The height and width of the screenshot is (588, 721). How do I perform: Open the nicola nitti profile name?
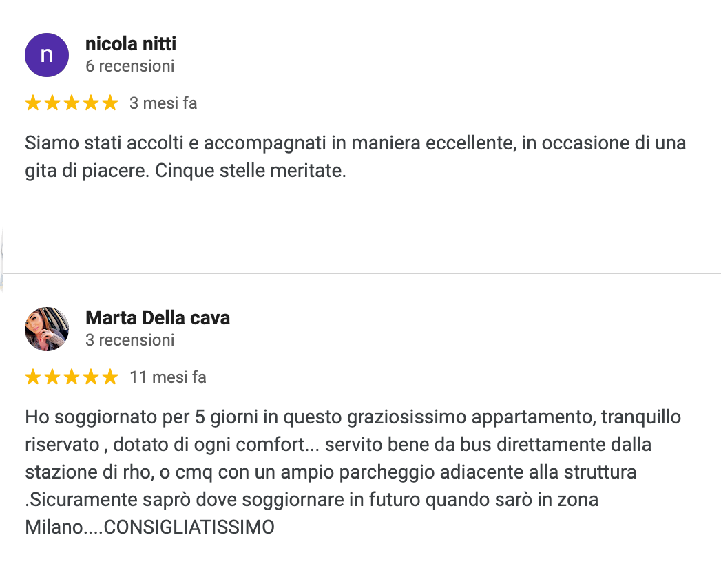(x=131, y=44)
